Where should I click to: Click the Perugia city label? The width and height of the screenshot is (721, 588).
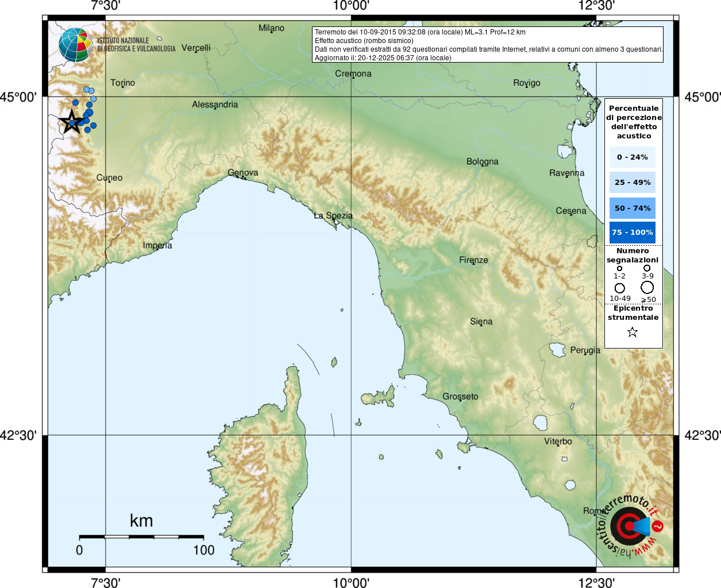(x=585, y=350)
